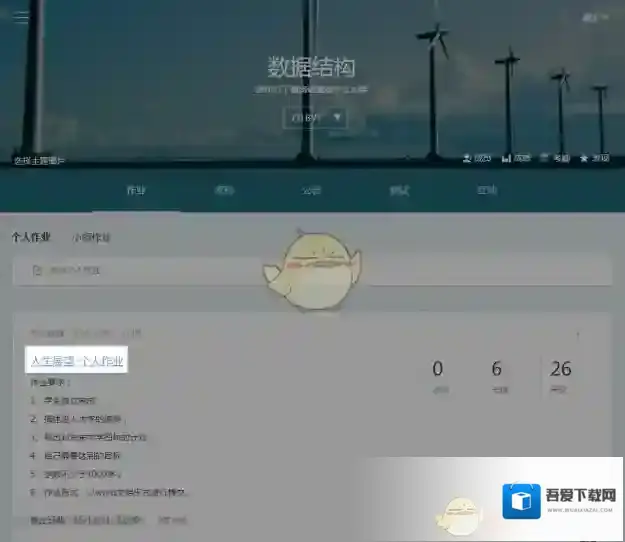Expand the assignment card options arrow
This screenshot has height=542, width=625.
pyautogui.click(x=577, y=334)
